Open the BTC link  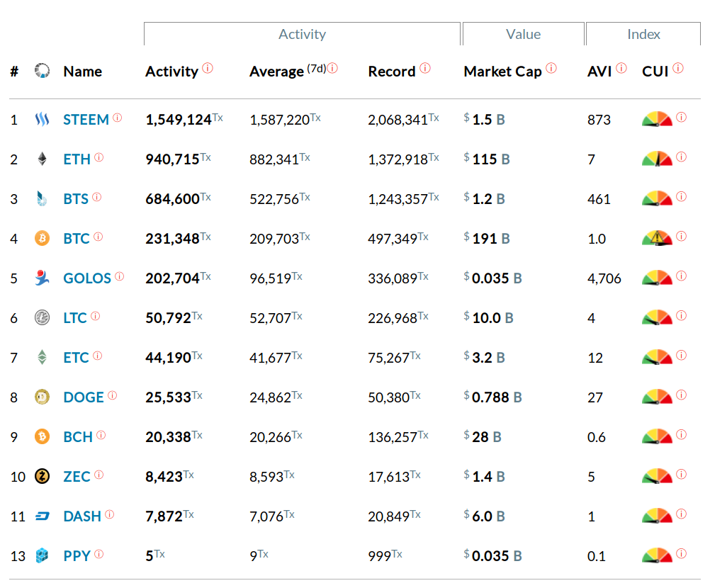pos(77,239)
